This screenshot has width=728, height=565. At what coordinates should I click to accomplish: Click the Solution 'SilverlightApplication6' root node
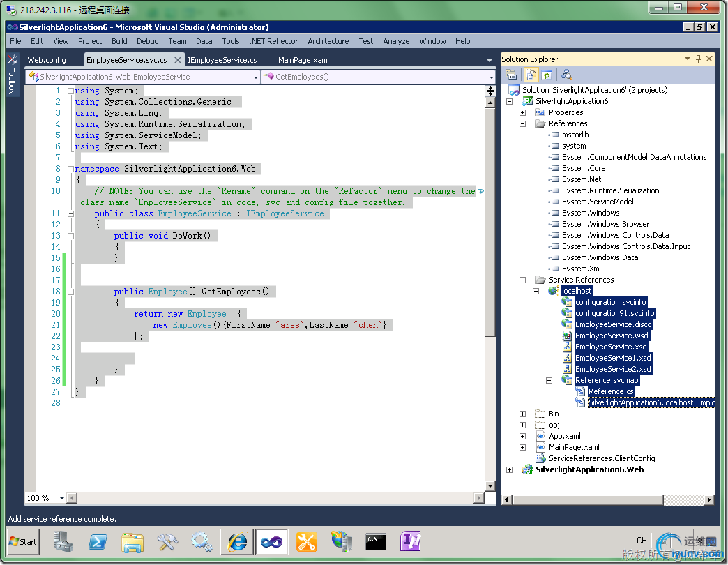point(595,90)
